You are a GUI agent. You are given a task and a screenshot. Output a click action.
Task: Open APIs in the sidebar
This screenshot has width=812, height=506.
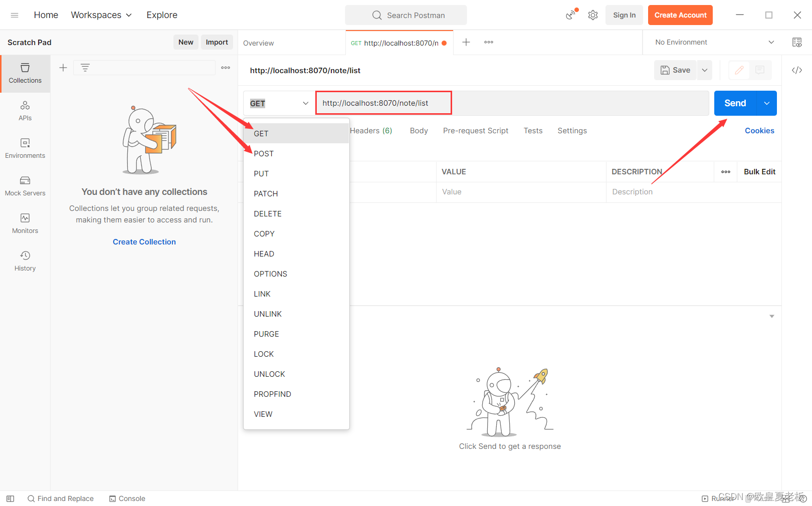tap(25, 111)
